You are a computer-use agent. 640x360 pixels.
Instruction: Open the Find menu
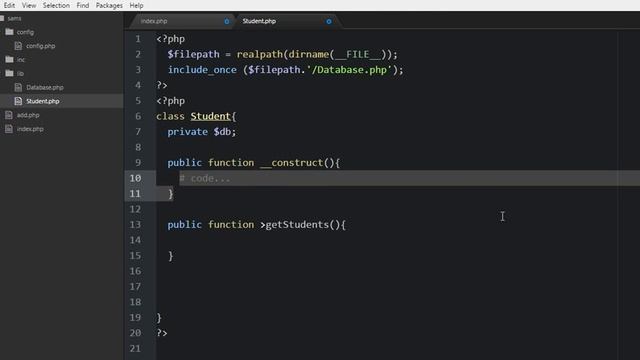click(82, 5)
